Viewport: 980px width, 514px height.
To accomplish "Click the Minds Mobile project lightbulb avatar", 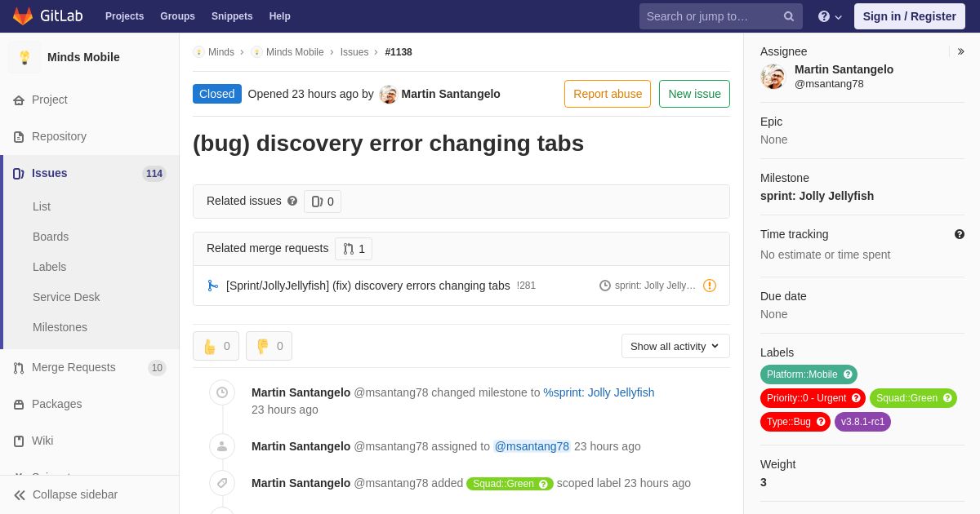I will point(24,57).
